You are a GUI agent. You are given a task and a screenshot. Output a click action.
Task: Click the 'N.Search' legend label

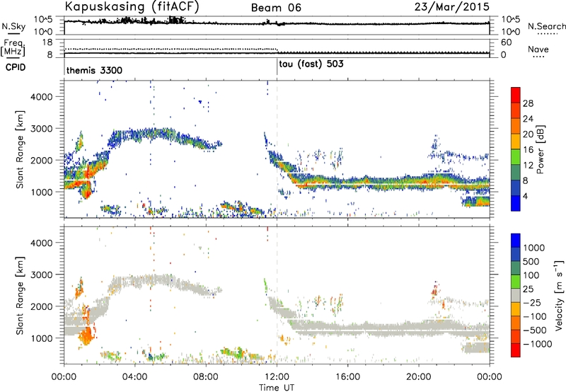point(546,26)
